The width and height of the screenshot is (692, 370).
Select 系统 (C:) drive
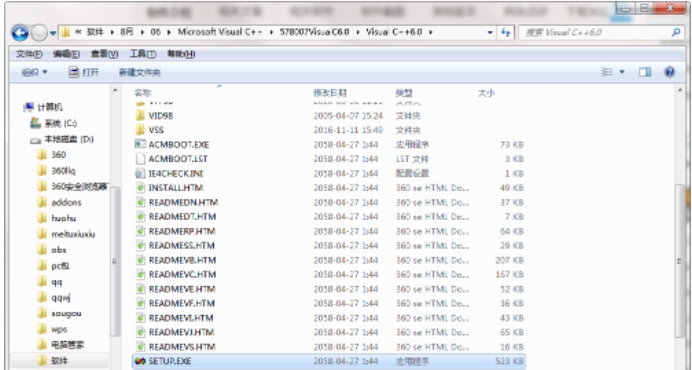54,123
